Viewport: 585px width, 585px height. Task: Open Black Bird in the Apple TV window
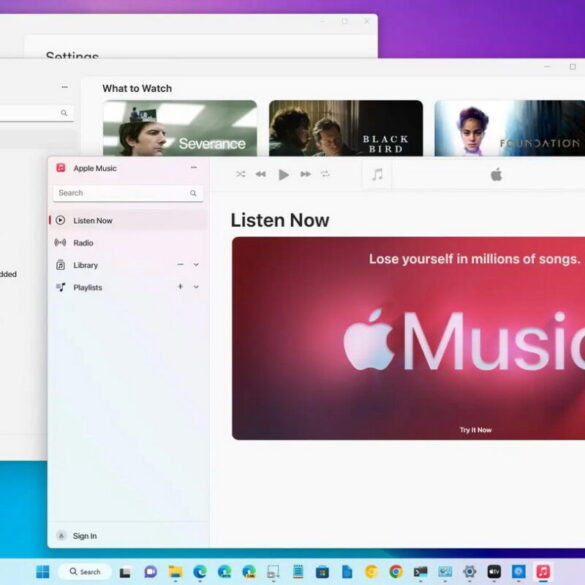click(x=346, y=128)
